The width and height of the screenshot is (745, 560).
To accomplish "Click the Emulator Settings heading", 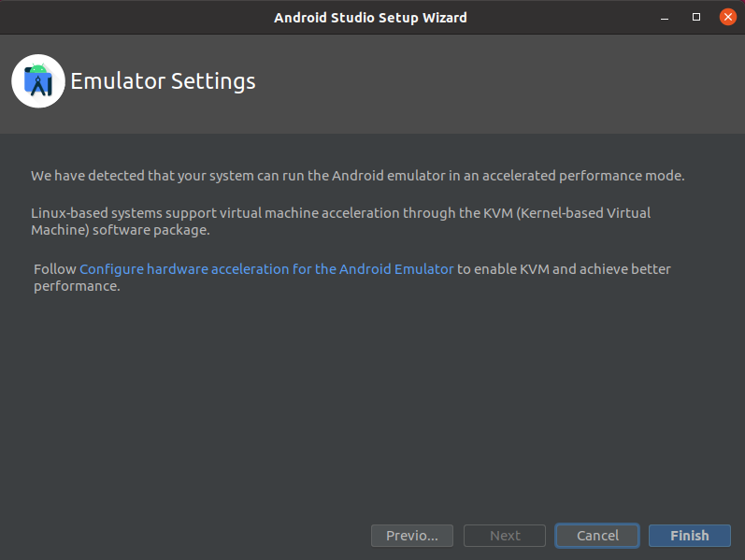I will [x=163, y=81].
